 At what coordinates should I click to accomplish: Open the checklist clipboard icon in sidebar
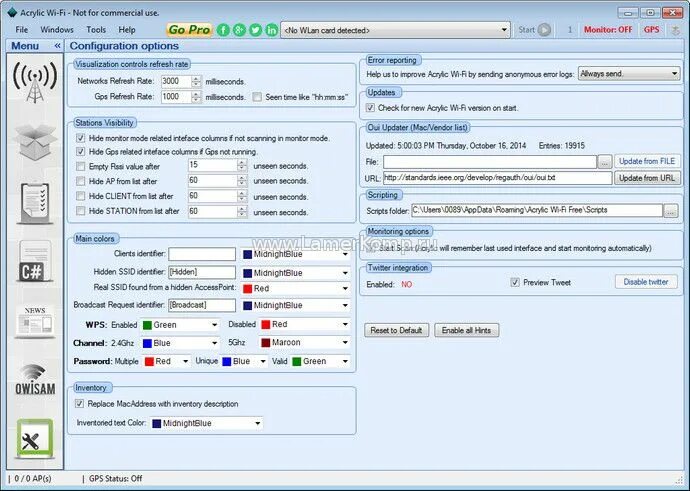pyautogui.click(x=35, y=203)
